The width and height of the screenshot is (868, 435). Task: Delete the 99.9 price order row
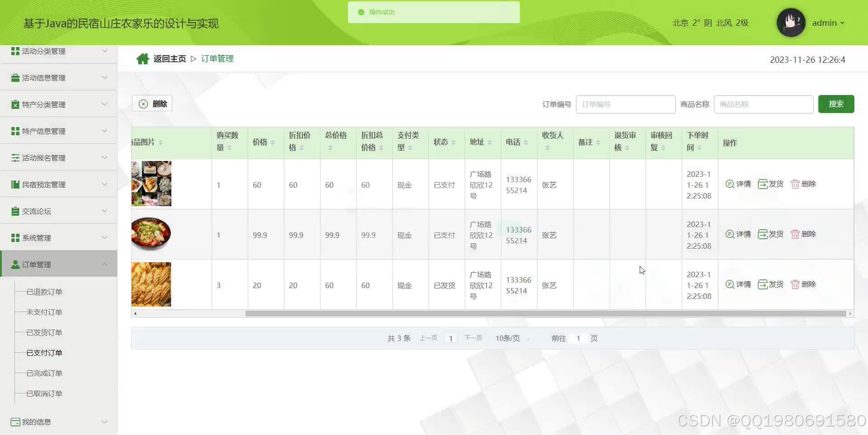803,234
